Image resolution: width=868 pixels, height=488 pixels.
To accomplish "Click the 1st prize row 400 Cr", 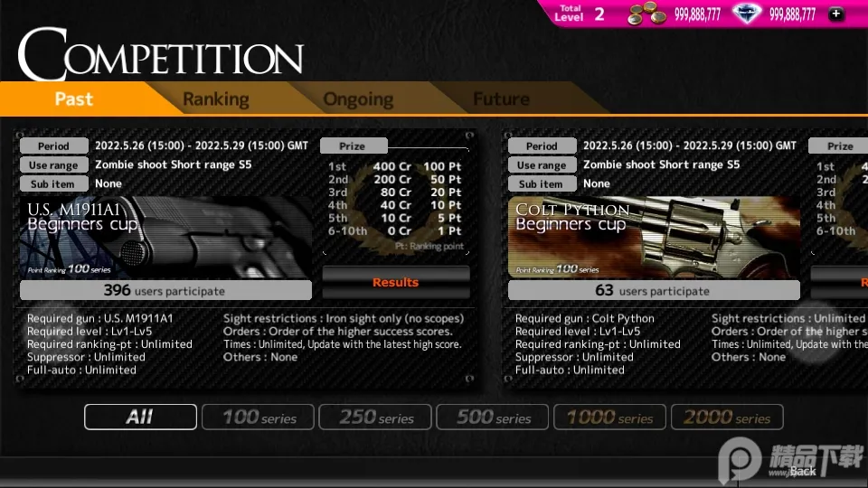I will (x=395, y=166).
